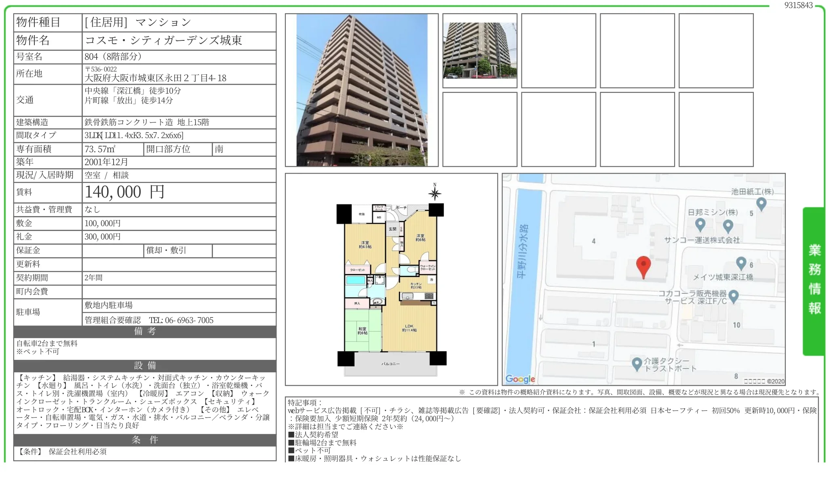Open the small building thumbnail photo
Image resolution: width=831 pixels, height=504 pixels.
tap(480, 50)
